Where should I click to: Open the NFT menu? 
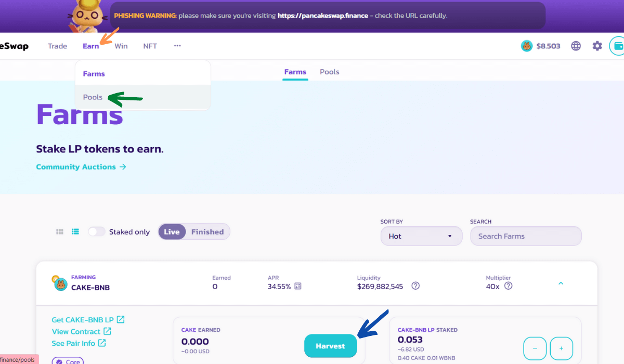pos(150,46)
